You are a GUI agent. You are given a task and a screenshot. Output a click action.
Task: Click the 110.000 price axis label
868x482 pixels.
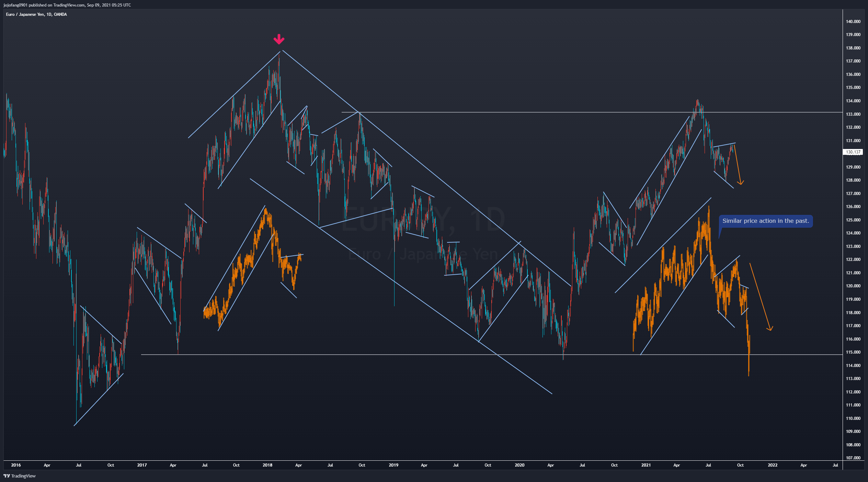[853, 418]
